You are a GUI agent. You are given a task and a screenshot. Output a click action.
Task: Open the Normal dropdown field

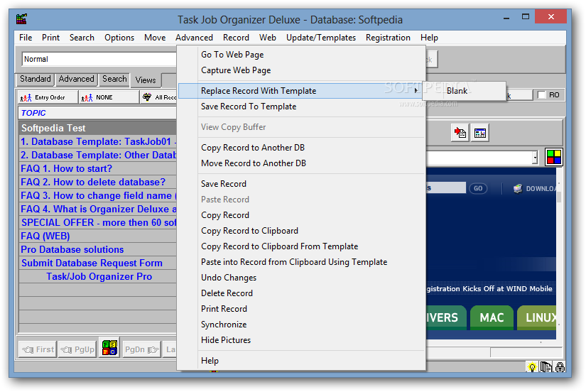point(99,59)
